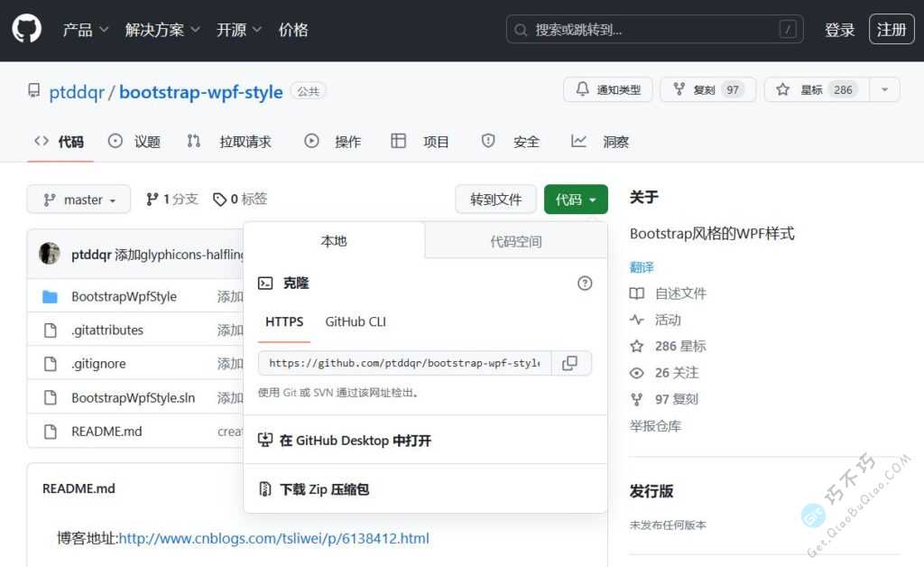The image size is (924, 567).
Task: Select the GitHub CLI clone tab
Action: pyautogui.click(x=356, y=321)
